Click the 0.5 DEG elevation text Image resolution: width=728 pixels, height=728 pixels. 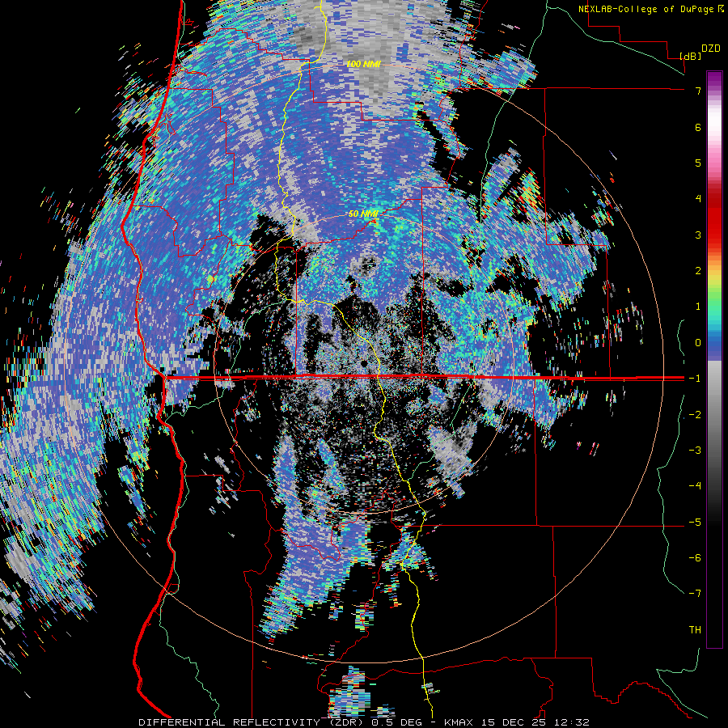(397, 722)
